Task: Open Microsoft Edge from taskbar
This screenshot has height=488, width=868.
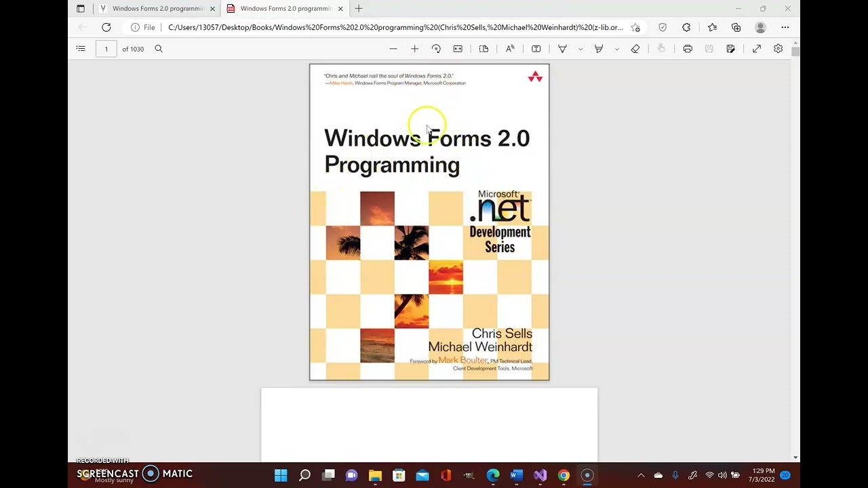Action: pyautogui.click(x=493, y=475)
